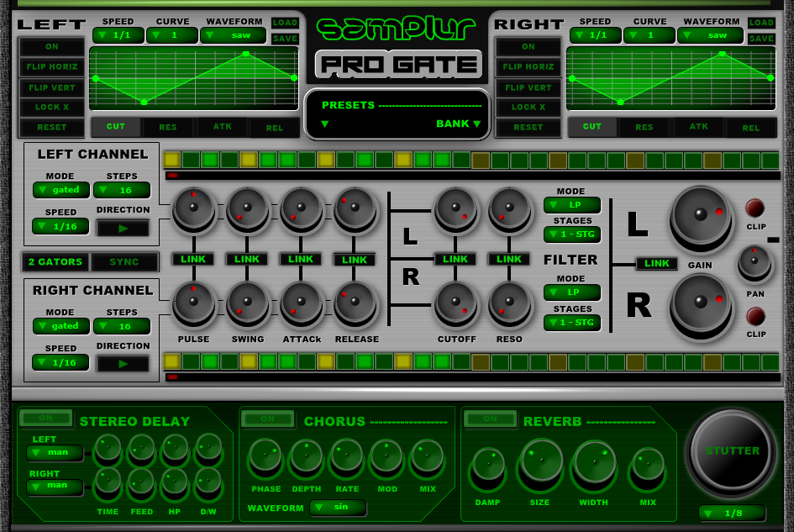The width and height of the screenshot is (794, 532).
Task: Click the chorus MOD knob
Action: point(386,457)
